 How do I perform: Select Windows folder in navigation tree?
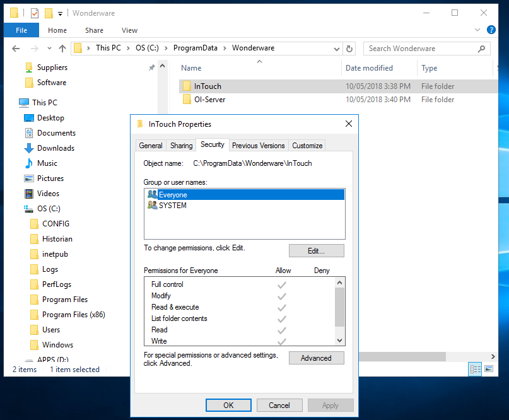tap(57, 345)
